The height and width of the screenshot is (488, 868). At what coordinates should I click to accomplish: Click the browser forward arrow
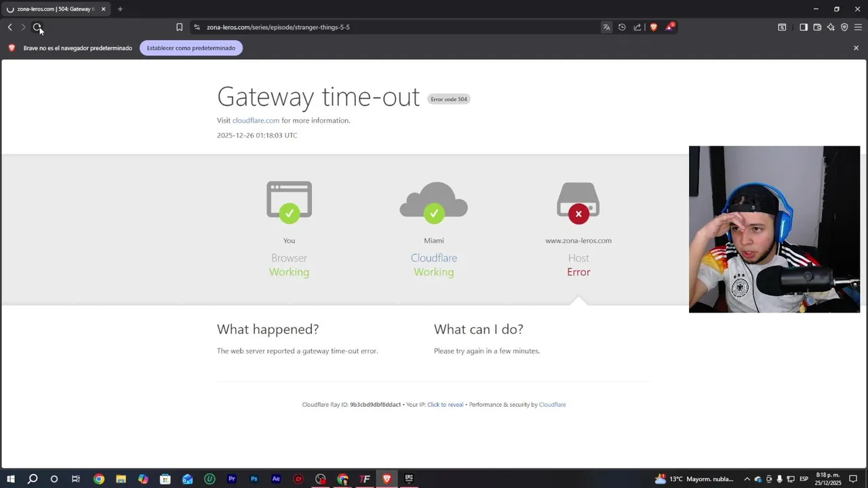(23, 27)
